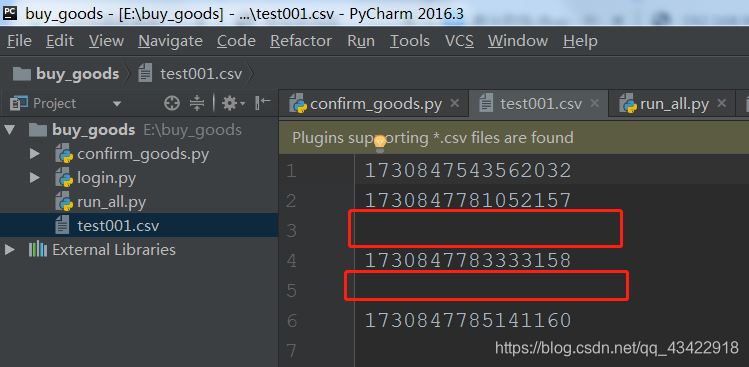This screenshot has height=367, width=749.
Task: Open the Code menu
Action: tap(236, 41)
